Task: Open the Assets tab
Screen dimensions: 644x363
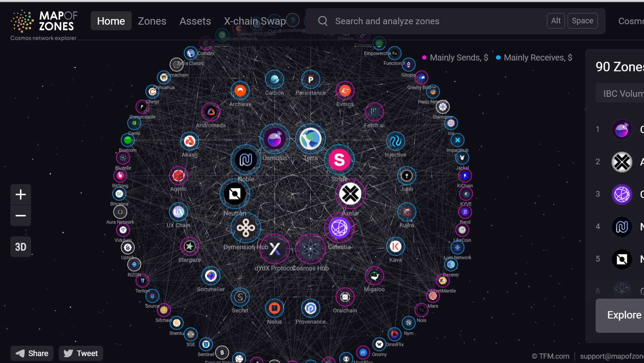Action: 195,21
